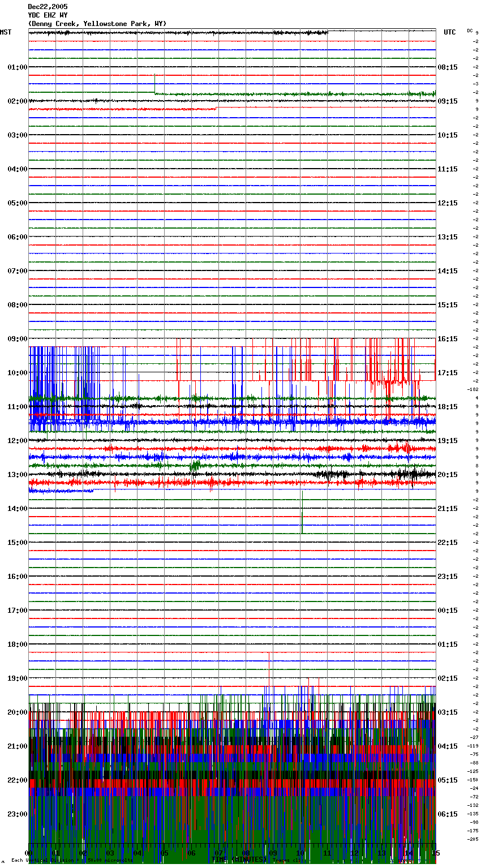Click the 19:15 UTC time label
The width and height of the screenshot is (481, 868).
(x=448, y=441)
